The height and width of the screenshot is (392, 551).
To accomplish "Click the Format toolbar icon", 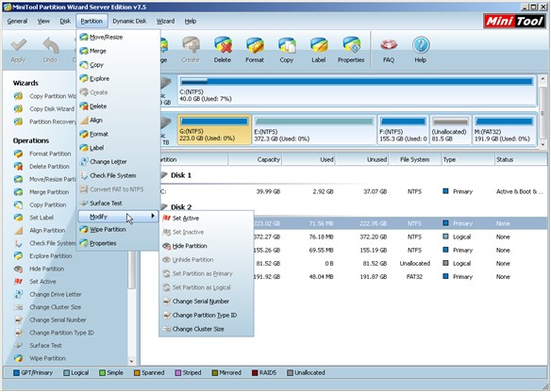I will [255, 45].
